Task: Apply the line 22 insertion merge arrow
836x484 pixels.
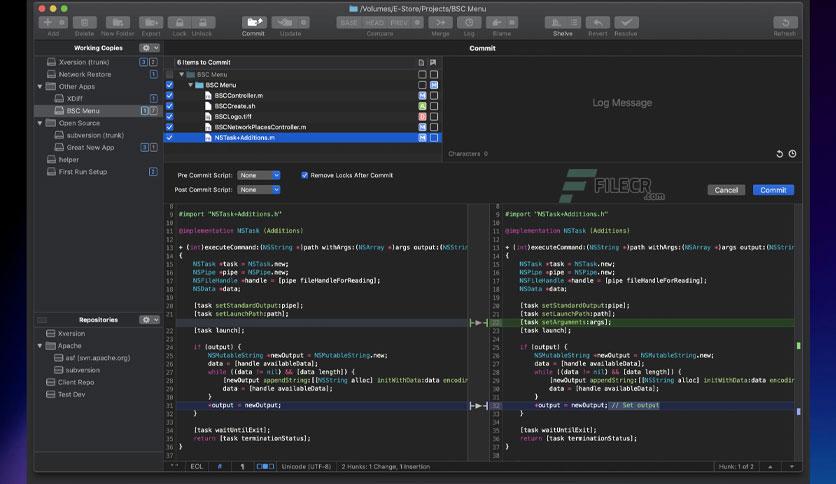Action: click(x=478, y=322)
